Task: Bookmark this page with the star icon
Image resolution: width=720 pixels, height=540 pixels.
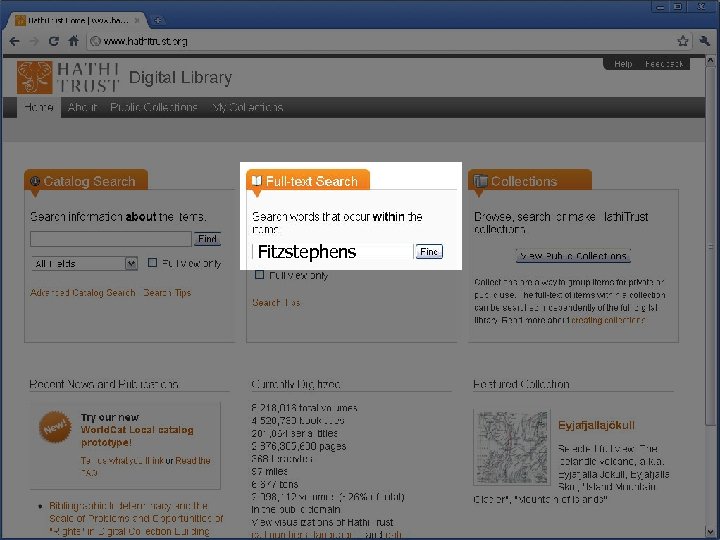Action: point(683,41)
